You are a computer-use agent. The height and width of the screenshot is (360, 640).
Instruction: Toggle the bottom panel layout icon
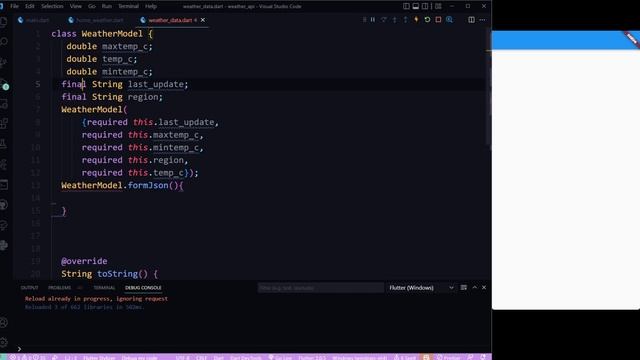click(416, 6)
